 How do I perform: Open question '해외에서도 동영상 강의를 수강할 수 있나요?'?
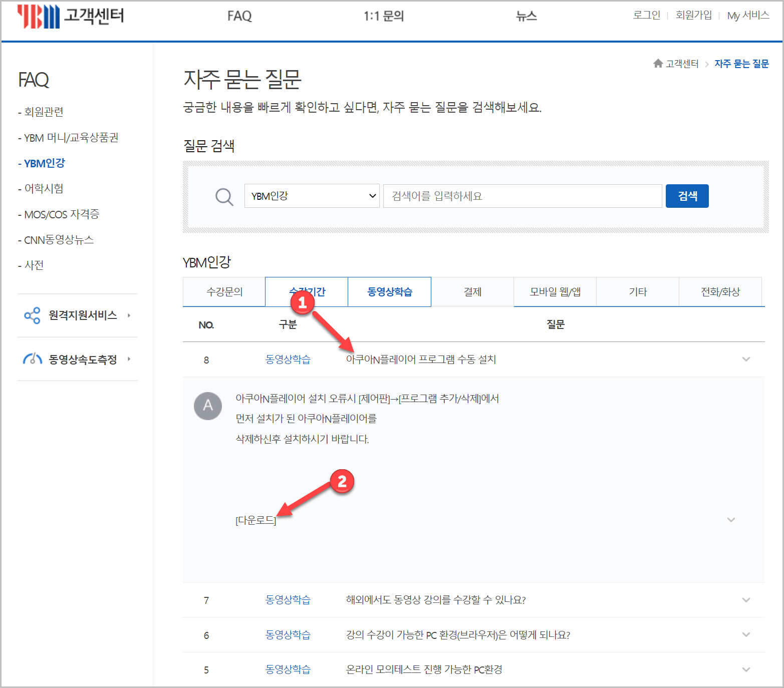tap(436, 600)
